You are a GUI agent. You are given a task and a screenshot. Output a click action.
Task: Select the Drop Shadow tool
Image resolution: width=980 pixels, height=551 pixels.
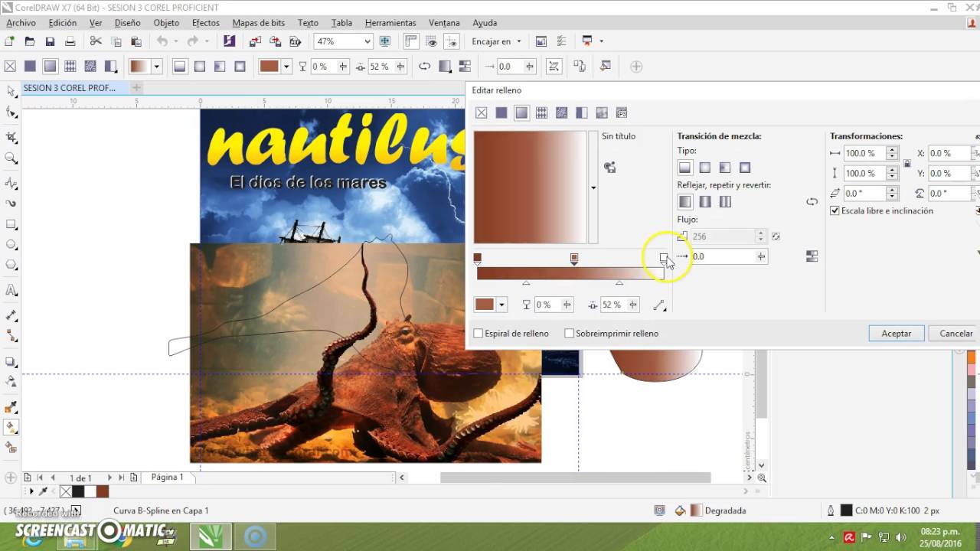11,361
